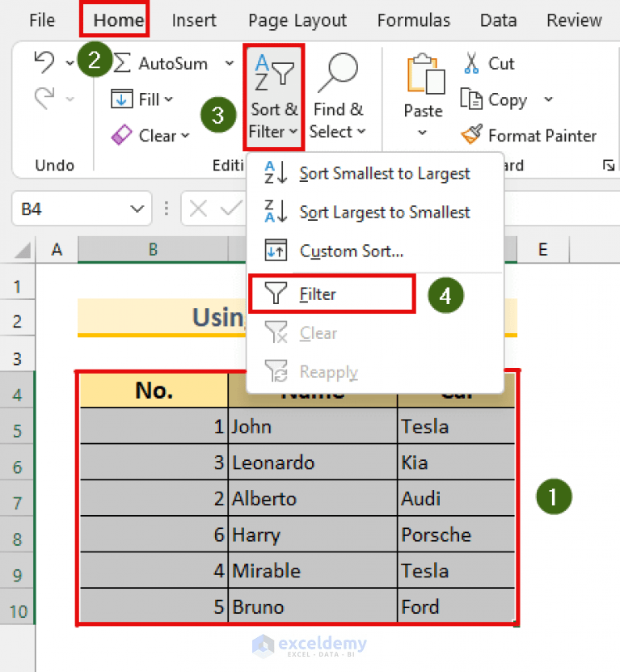This screenshot has height=672, width=620.
Task: Click Sort Smallest to Largest
Action: [385, 173]
